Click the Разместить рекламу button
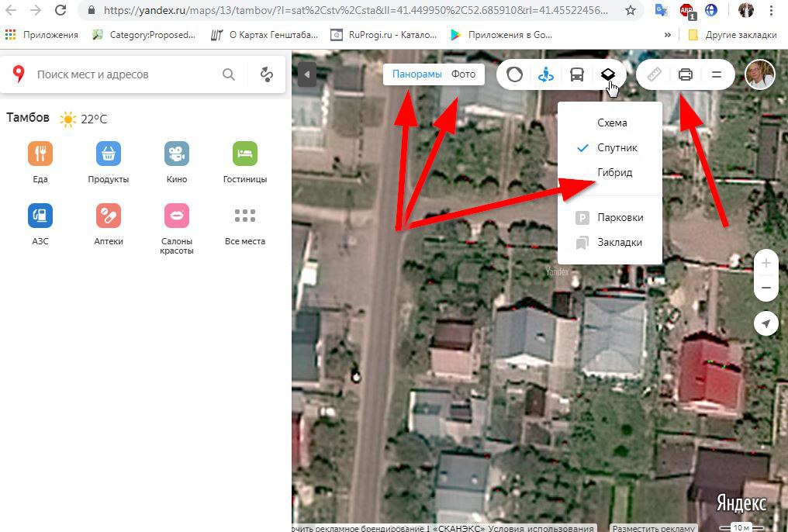 pos(653,528)
